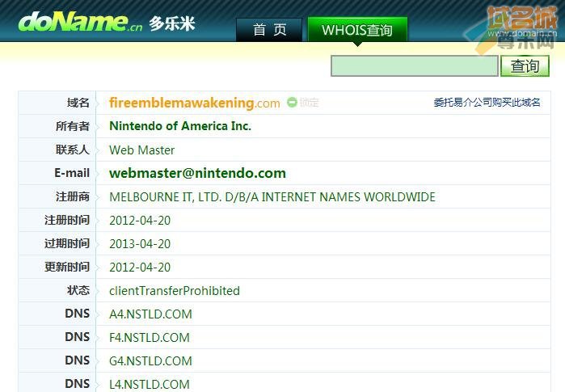The width and height of the screenshot is (565, 392).
Task: Click the 联系人 row label
Action: 73,150
